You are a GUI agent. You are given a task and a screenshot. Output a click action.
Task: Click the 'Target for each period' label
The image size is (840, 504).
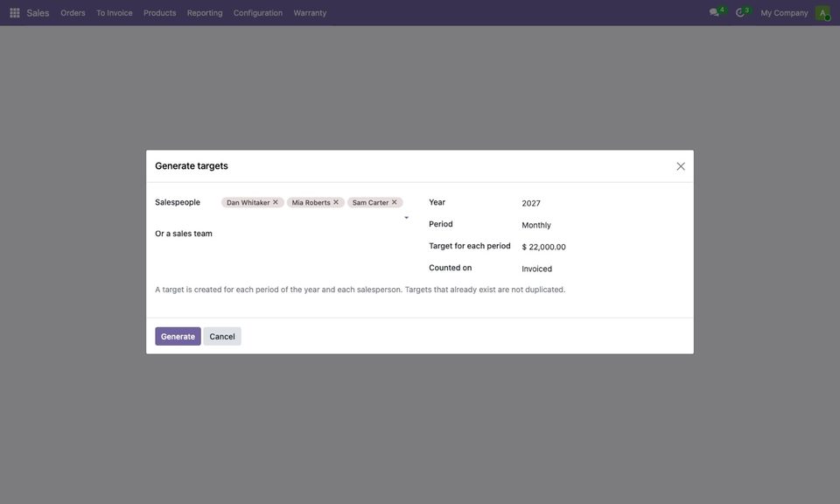tap(469, 246)
